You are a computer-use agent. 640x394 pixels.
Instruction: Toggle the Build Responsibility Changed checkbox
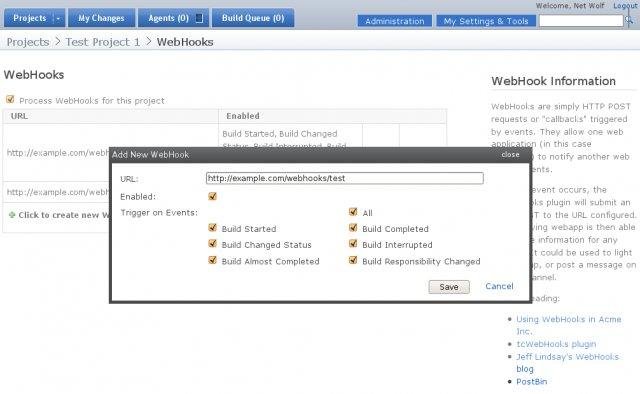[353, 260]
